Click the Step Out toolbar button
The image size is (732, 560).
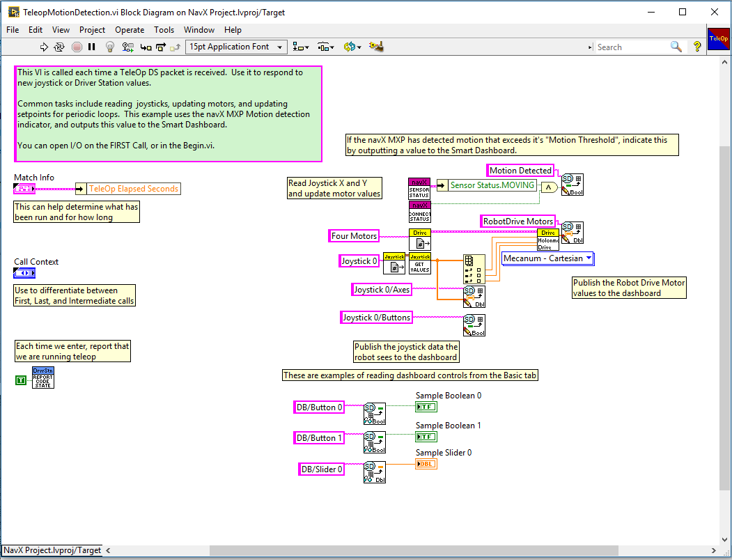pos(175,47)
